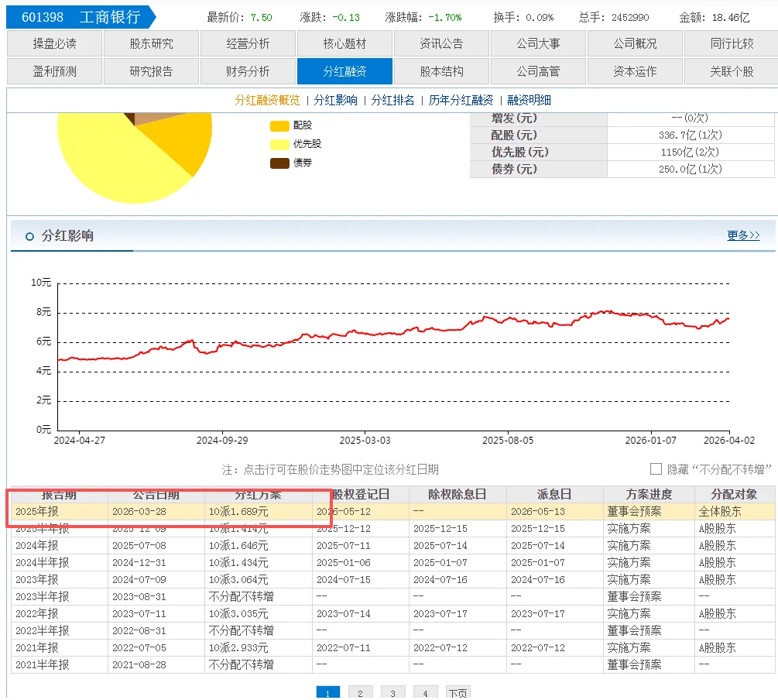Select the 2024年报 dividend row
Image resolution: width=778 pixels, height=700 pixels.
point(393,546)
